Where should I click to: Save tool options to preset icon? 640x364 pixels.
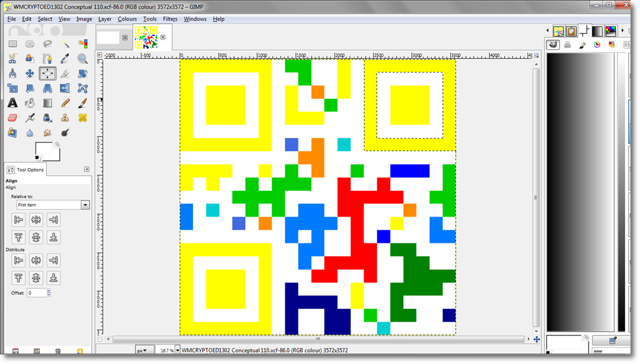coord(15,352)
